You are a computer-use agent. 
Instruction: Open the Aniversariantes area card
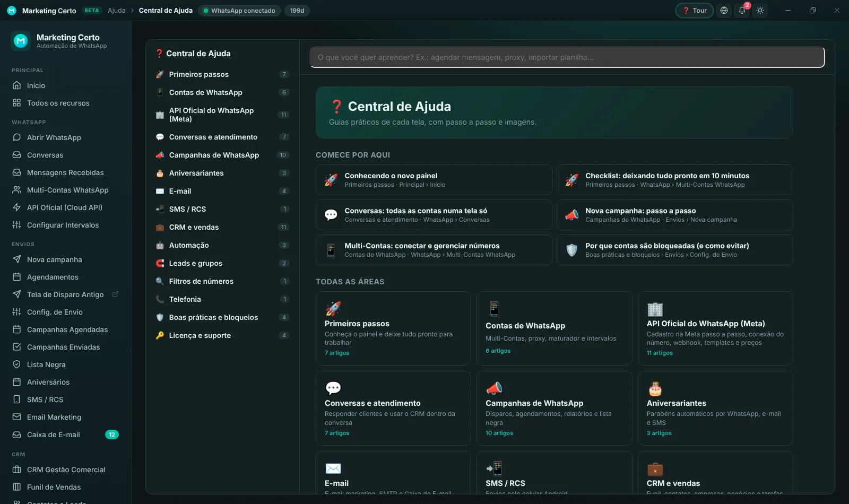tap(715, 408)
